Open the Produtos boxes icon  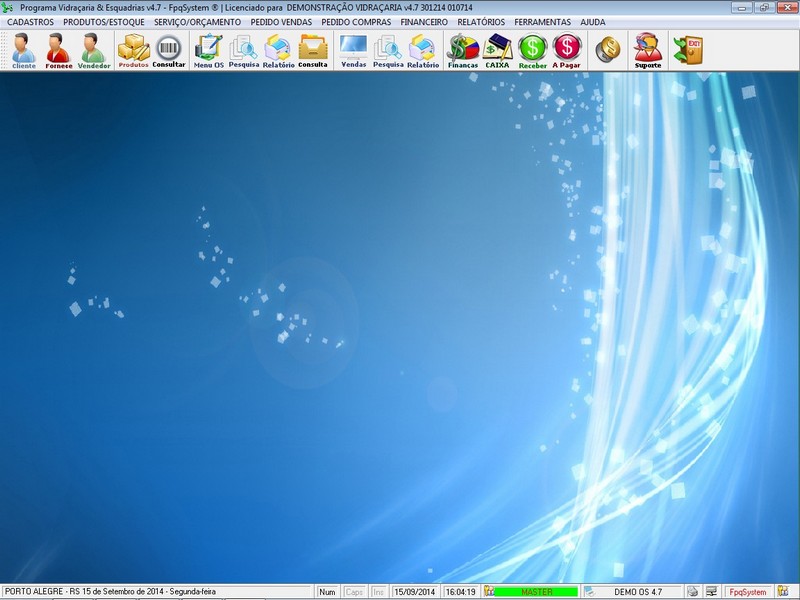(133, 50)
